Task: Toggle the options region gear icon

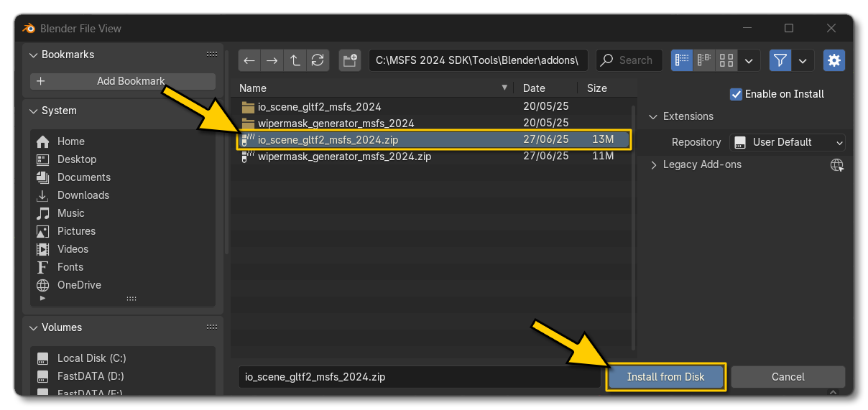Action: point(834,60)
